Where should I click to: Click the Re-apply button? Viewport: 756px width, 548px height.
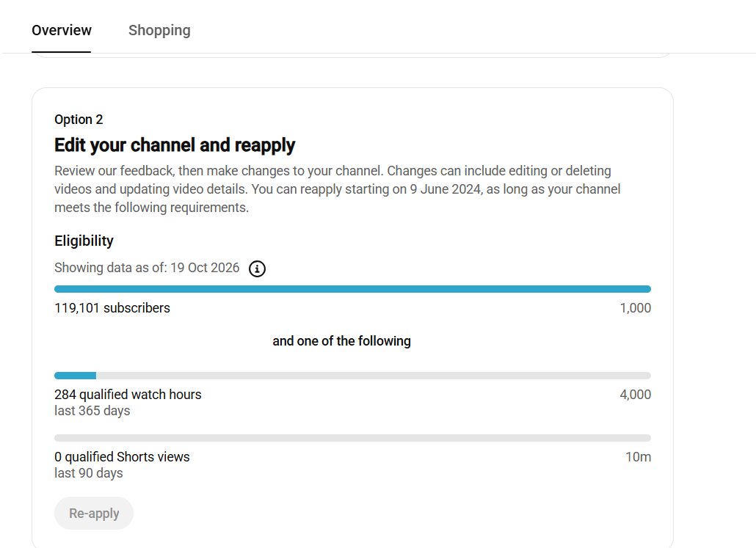(x=94, y=514)
